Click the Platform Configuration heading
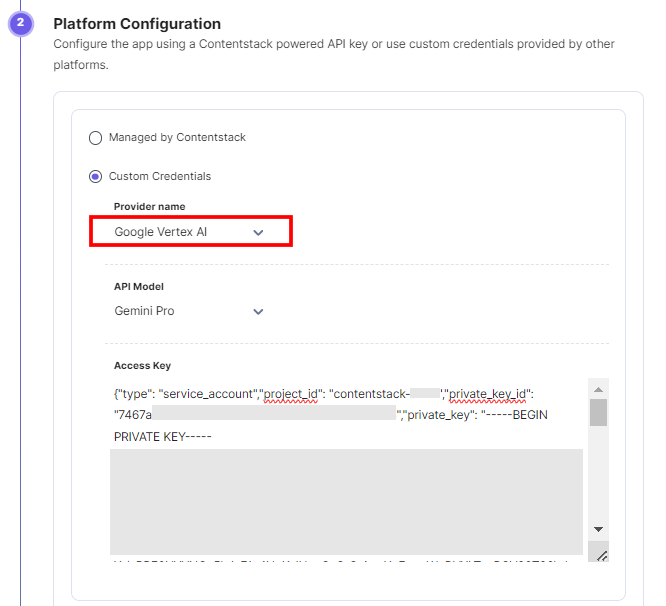The image size is (666, 606). point(137,24)
